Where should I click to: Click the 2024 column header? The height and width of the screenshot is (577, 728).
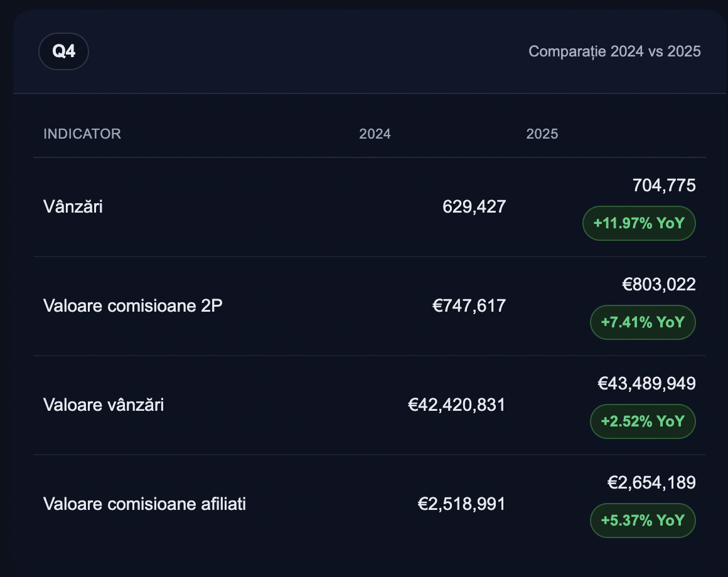(x=375, y=134)
